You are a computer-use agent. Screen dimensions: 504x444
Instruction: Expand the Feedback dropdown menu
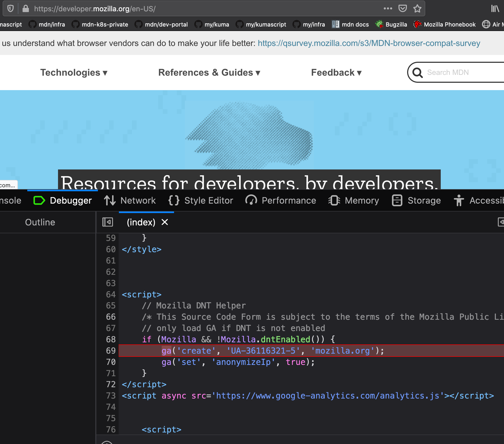(x=337, y=73)
